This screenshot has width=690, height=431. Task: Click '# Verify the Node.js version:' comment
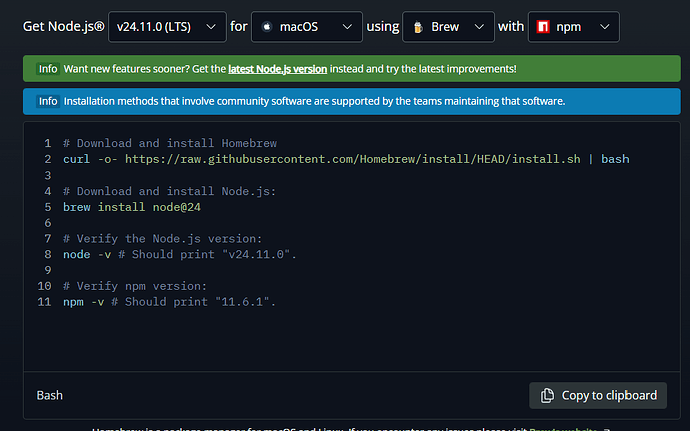coord(162,239)
